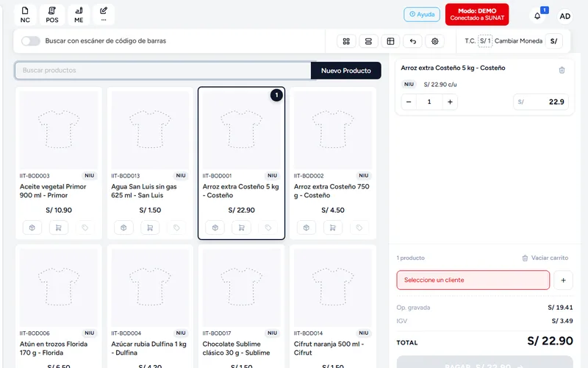Click the undo arrow icon in toolbar
Image resolution: width=588 pixels, height=368 pixels.
tap(412, 41)
